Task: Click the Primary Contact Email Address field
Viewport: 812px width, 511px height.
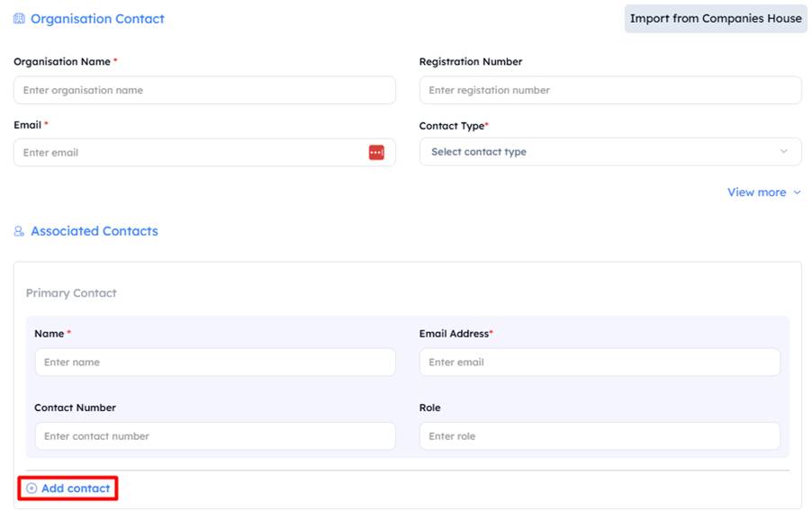Action: coord(600,362)
